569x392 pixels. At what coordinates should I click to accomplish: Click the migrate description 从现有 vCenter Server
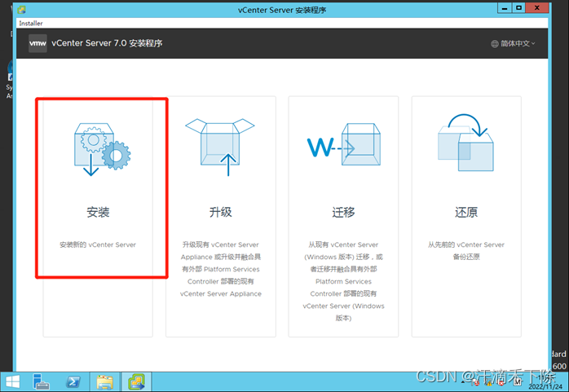click(343, 244)
